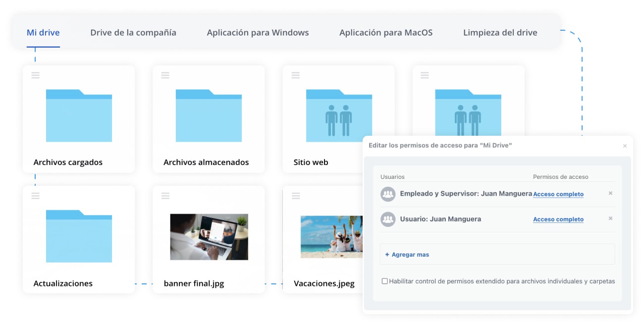The width and height of the screenshot is (644, 327).
Task: Click group avatar icon for Usuario: Juan Manguera
Action: (x=388, y=219)
